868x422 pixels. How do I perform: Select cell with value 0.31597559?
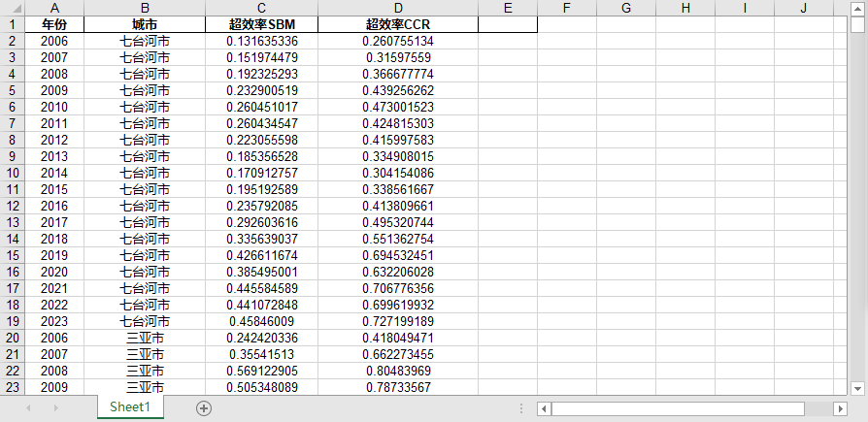tap(398, 57)
